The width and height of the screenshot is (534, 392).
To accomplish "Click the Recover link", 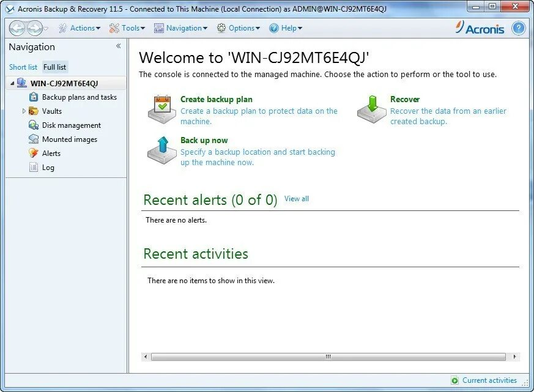I will (x=404, y=100).
